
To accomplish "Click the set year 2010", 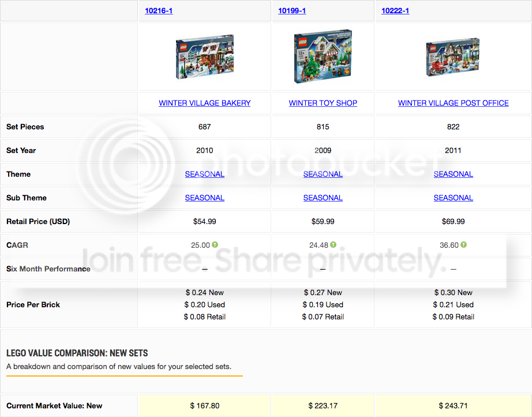I will [x=205, y=150].
